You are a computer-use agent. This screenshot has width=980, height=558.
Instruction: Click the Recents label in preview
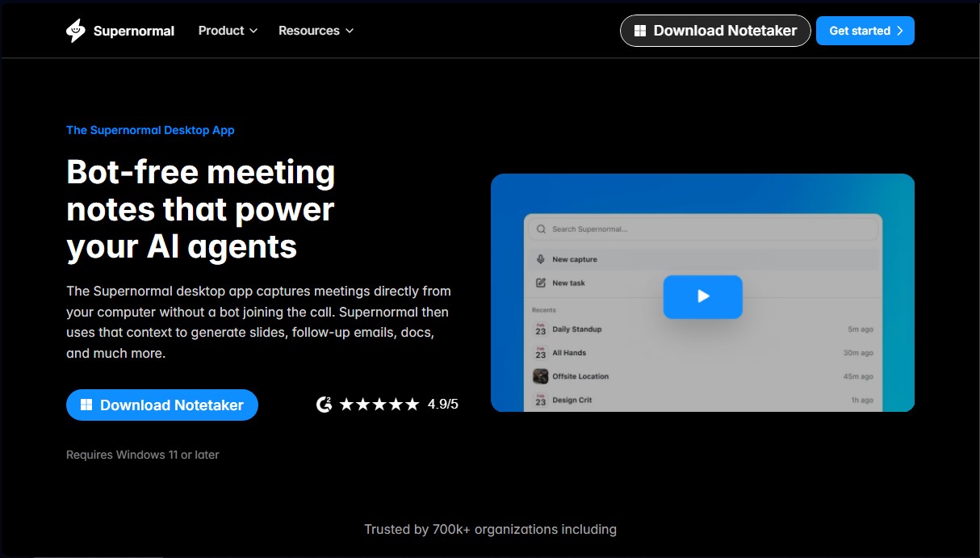click(543, 310)
